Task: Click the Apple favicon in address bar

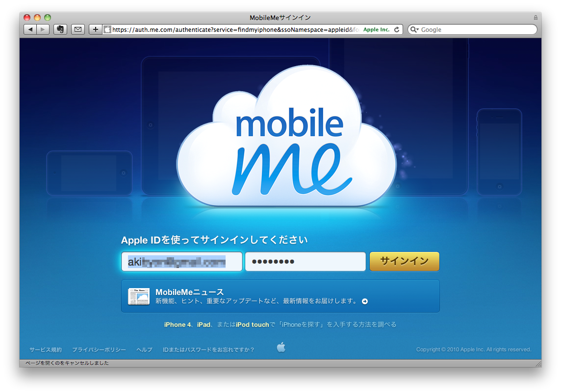Action: (x=107, y=30)
